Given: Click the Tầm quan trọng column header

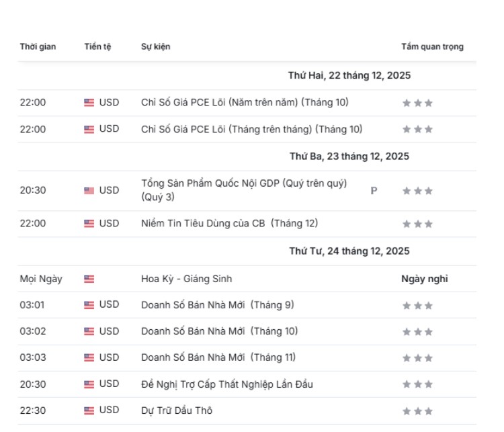Looking at the screenshot, I should [432, 47].
